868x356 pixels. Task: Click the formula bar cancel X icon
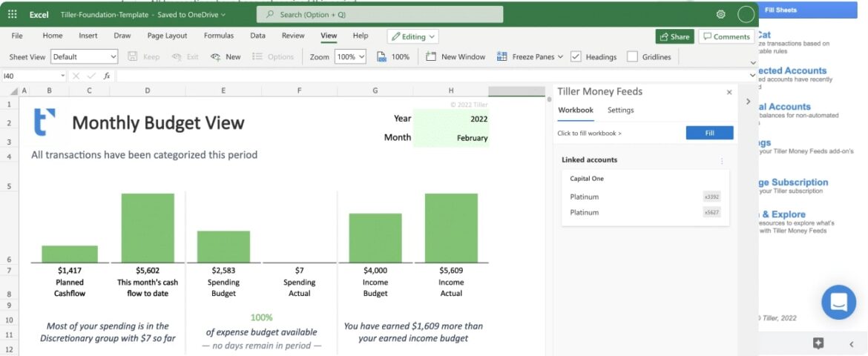tap(76, 76)
